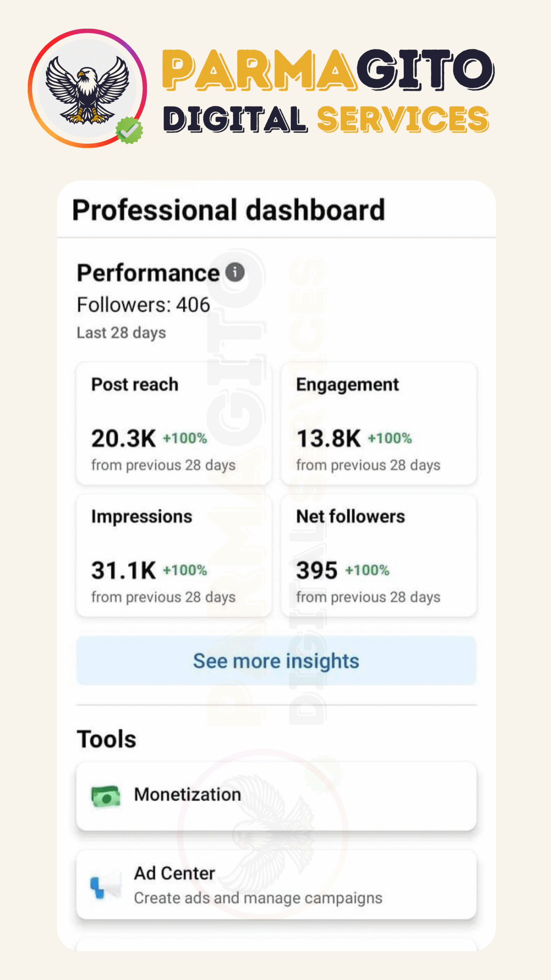The height and width of the screenshot is (980, 551).
Task: Click the green cash Monetization icon
Action: pyautogui.click(x=106, y=796)
